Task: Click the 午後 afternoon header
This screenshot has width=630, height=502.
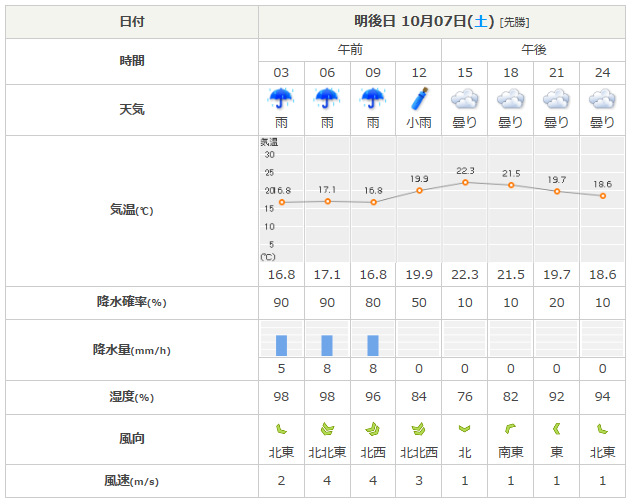Action: click(x=534, y=49)
